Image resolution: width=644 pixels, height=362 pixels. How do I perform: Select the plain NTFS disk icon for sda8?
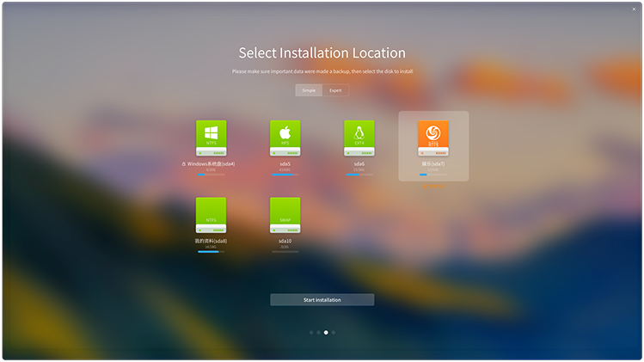[x=212, y=215]
